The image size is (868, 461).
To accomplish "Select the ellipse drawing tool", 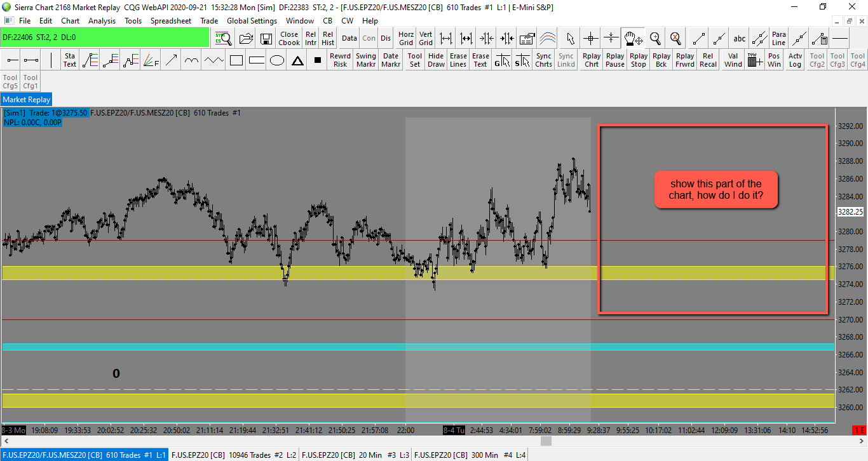I will click(277, 60).
